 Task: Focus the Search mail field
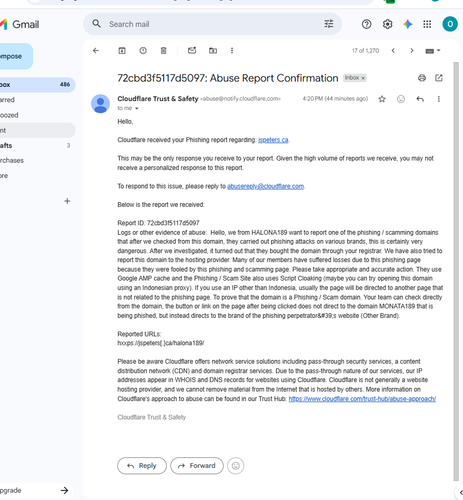pyautogui.click(x=213, y=24)
